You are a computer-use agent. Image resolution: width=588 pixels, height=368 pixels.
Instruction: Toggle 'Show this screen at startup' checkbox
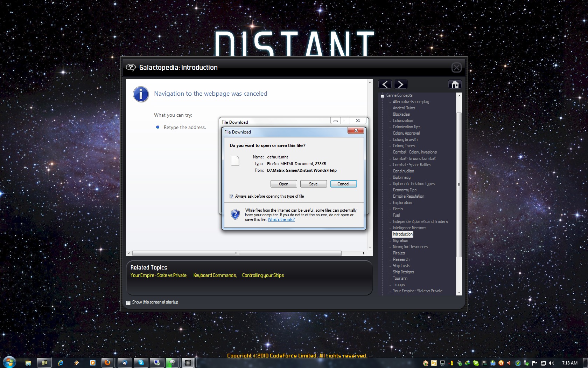click(x=128, y=303)
